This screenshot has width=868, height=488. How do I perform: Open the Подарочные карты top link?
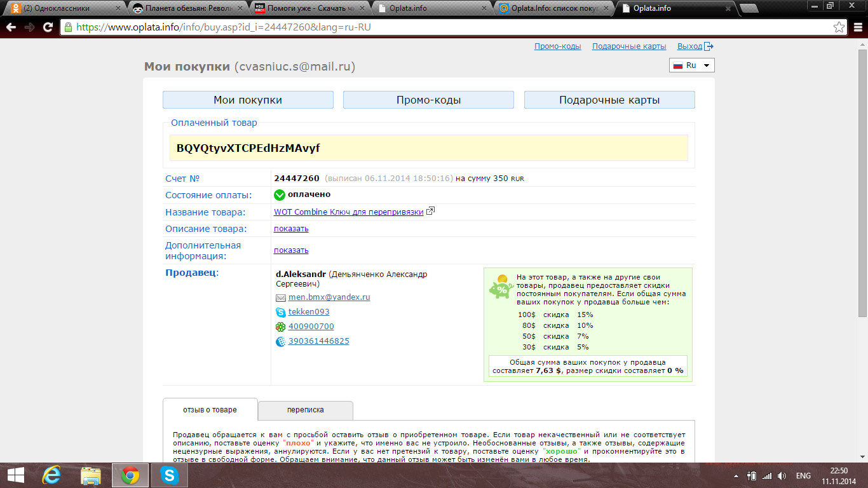[x=629, y=46]
